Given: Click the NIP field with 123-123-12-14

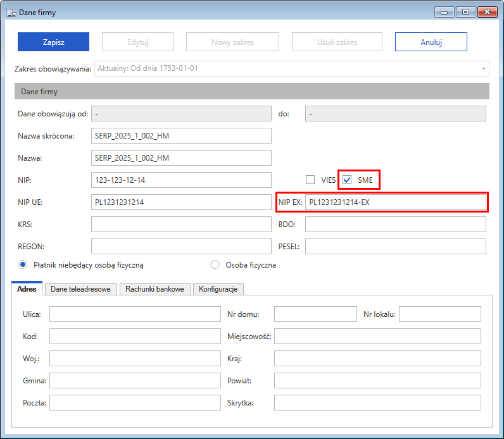Looking at the screenshot, I should (181, 180).
